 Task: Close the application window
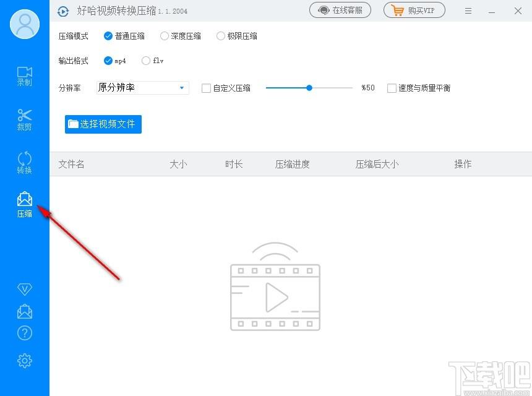[x=518, y=11]
